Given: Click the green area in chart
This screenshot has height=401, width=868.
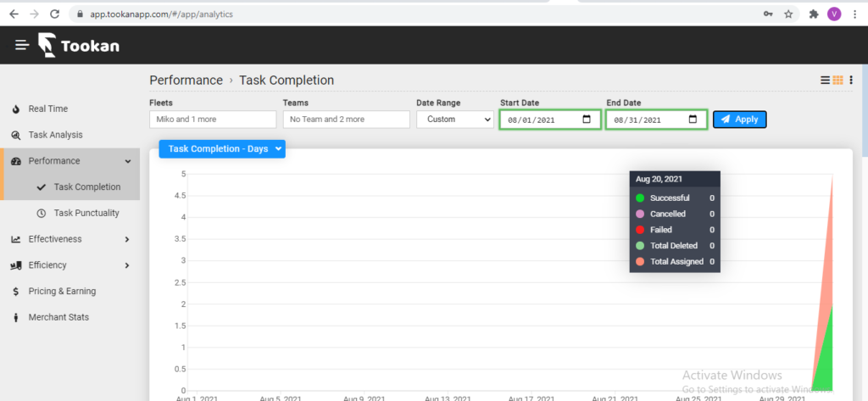Looking at the screenshot, I should coord(826,365).
